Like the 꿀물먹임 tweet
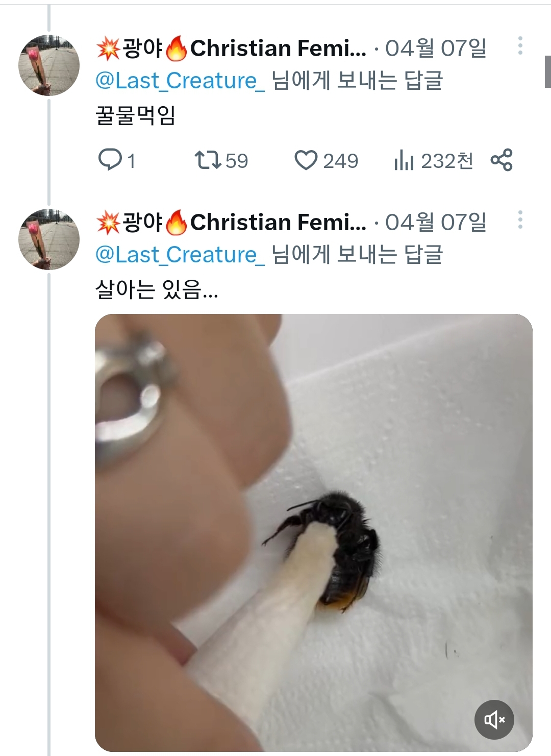The height and width of the screenshot is (756, 551). (306, 160)
